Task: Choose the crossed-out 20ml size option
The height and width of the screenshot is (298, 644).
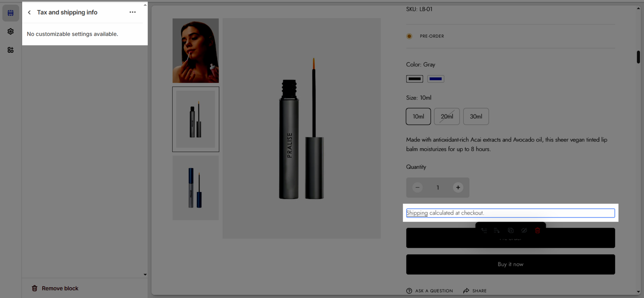Action: click(x=447, y=117)
